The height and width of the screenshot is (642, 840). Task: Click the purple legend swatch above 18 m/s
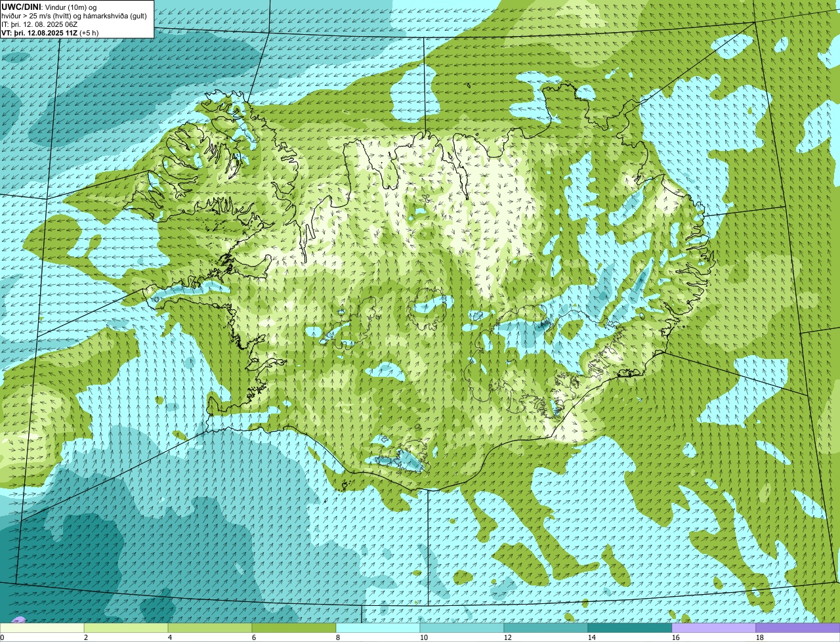tap(798, 628)
